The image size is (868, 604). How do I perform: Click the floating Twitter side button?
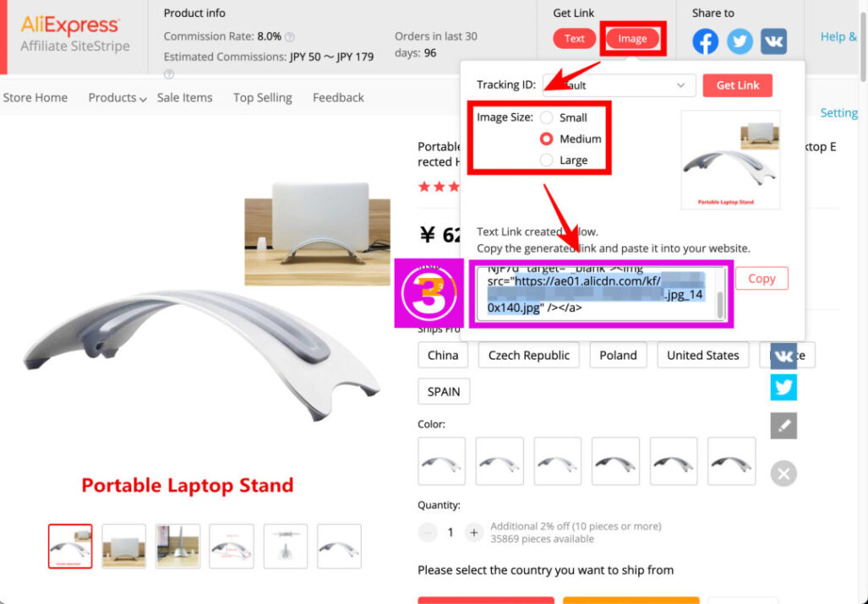tap(783, 387)
